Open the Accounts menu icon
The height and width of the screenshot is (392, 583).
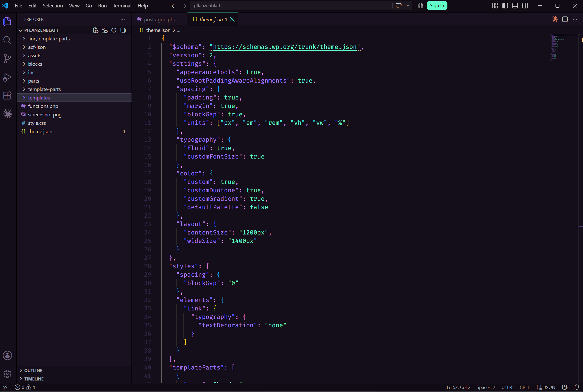(x=7, y=355)
